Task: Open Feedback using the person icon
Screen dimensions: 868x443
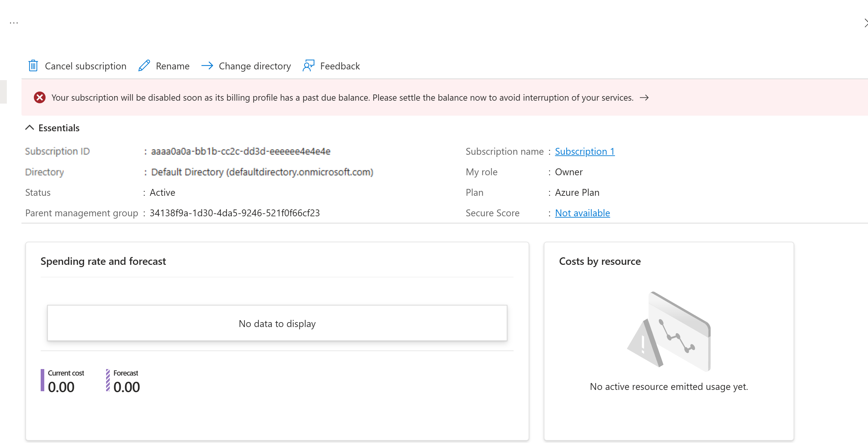Action: (308, 65)
